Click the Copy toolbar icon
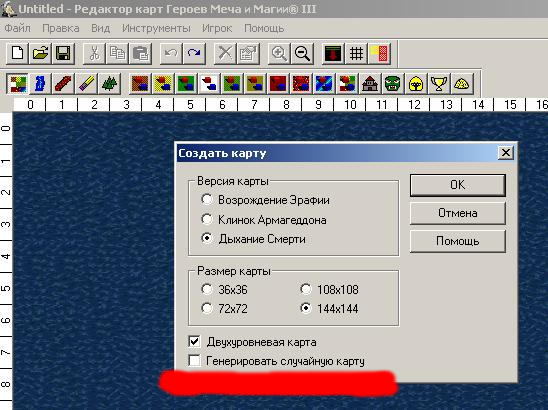 (x=117, y=53)
